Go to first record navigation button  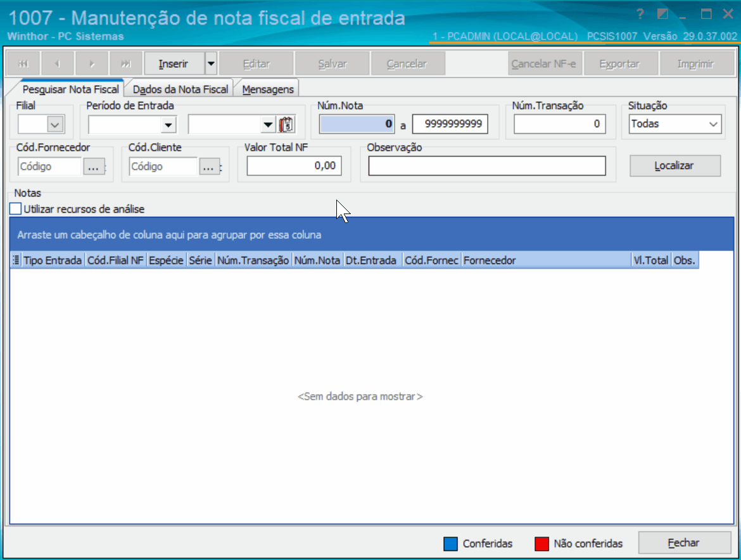(x=23, y=64)
